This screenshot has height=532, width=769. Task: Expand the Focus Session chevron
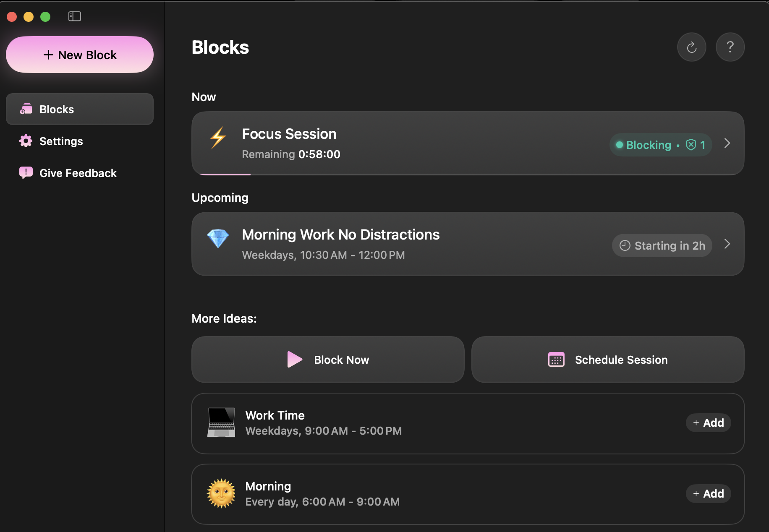coord(727,143)
